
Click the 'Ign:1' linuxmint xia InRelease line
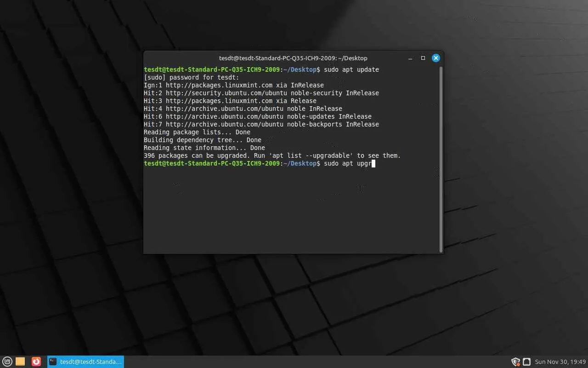(234, 86)
